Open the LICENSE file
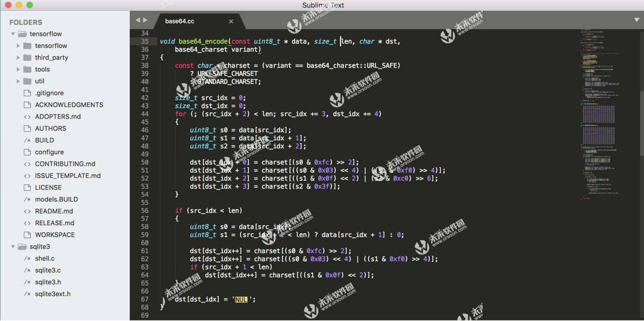The height and width of the screenshot is (321, 644). pos(48,188)
